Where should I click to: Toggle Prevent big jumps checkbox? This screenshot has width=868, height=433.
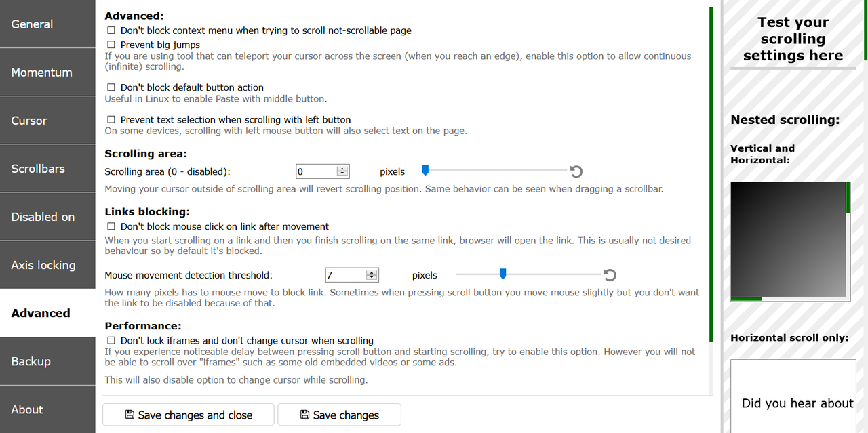(x=111, y=45)
